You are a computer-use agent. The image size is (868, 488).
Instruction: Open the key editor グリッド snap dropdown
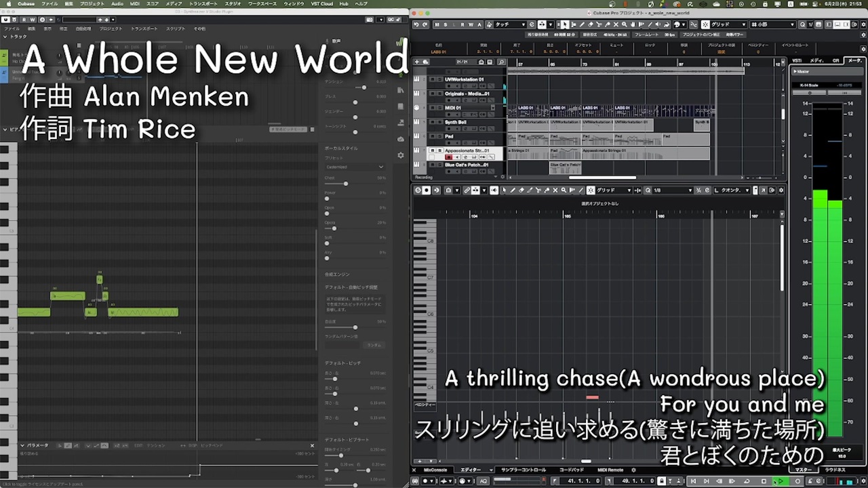coord(614,190)
